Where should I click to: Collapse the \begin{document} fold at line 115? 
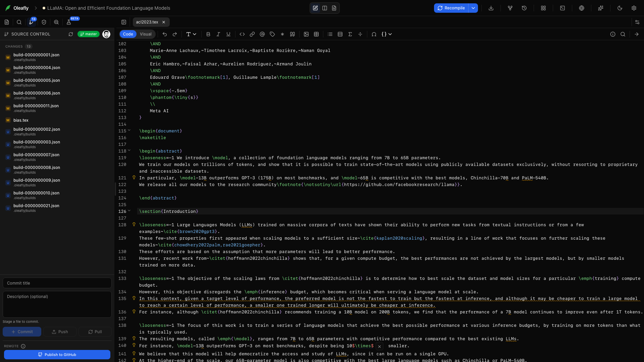[x=129, y=130]
